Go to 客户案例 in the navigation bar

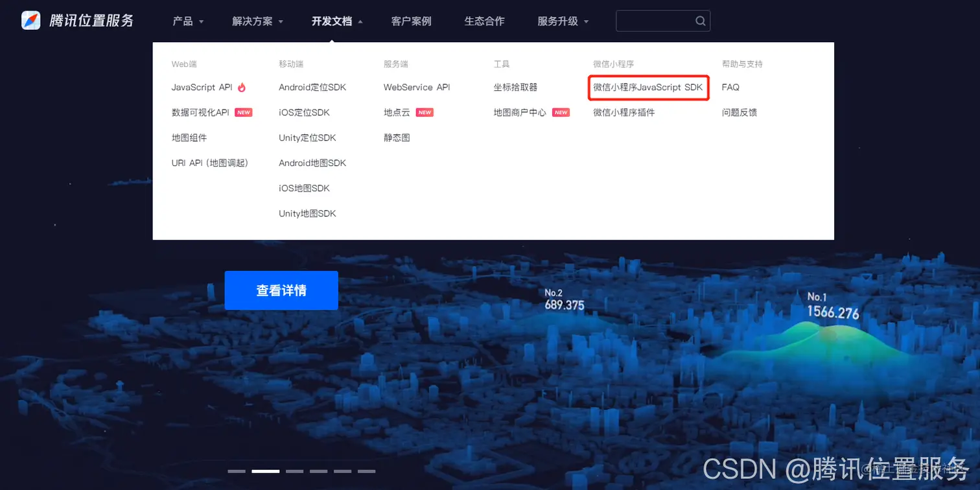[411, 21]
